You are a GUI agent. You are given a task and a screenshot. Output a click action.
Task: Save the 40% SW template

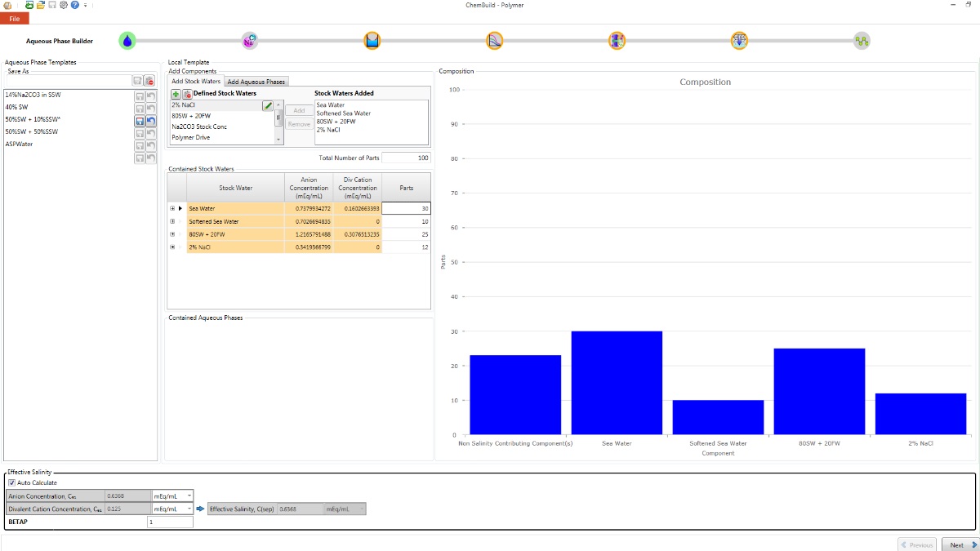coord(140,109)
